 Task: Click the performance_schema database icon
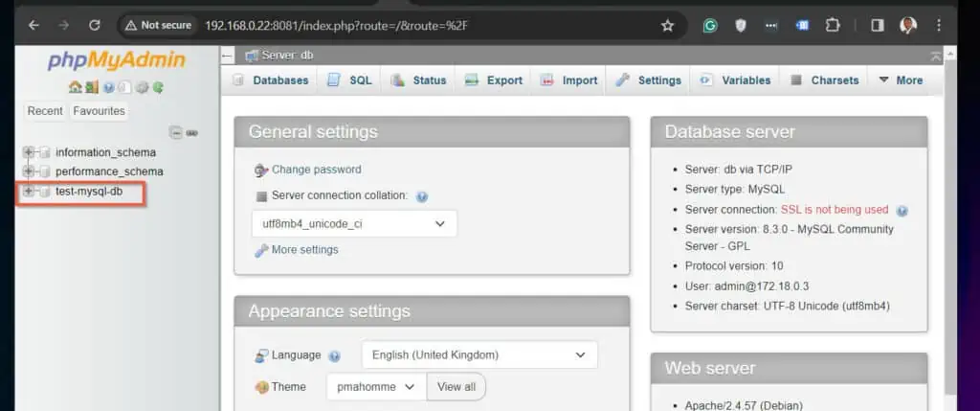tap(44, 171)
